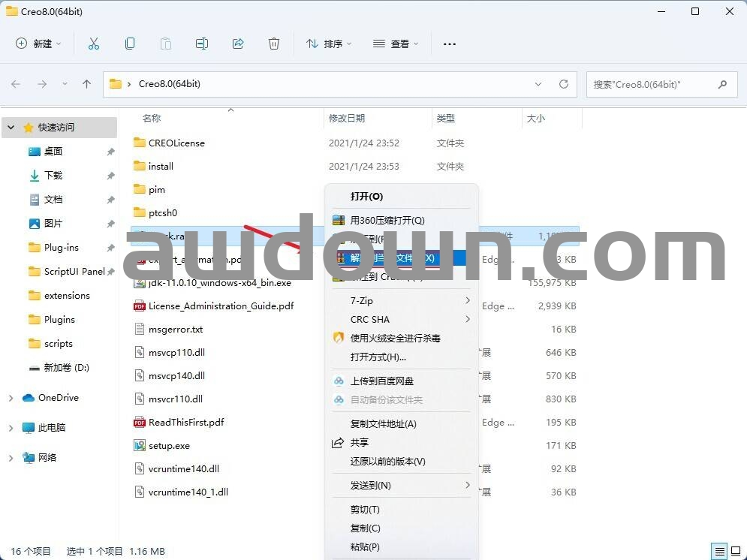The width and height of the screenshot is (747, 560).
Task: Click the Rename icon in toolbar
Action: point(202,44)
